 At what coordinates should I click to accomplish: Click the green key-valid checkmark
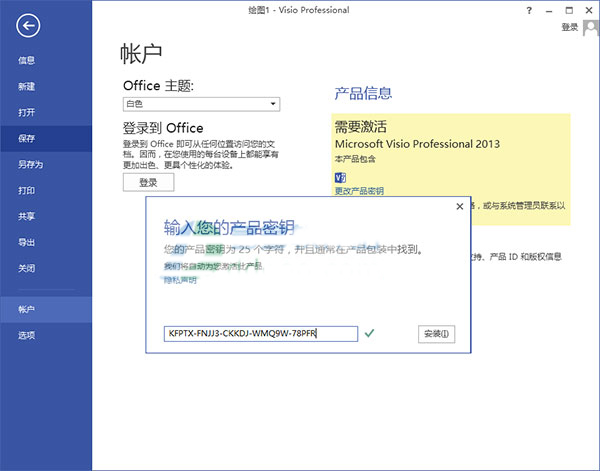369,333
